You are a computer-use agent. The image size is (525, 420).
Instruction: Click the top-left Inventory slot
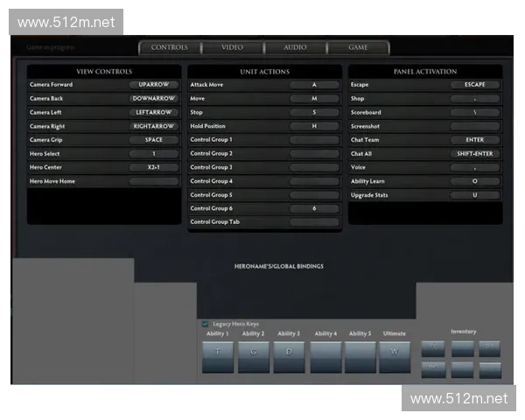(x=434, y=347)
